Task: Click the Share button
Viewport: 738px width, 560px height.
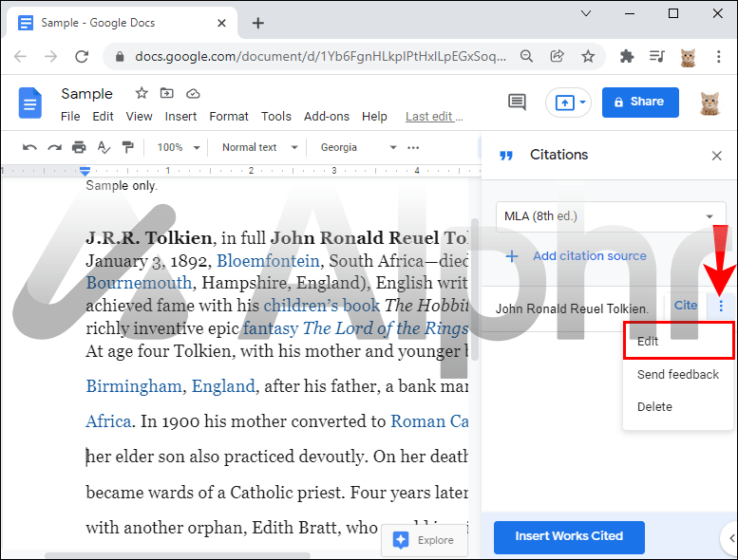Action: pyautogui.click(x=640, y=102)
